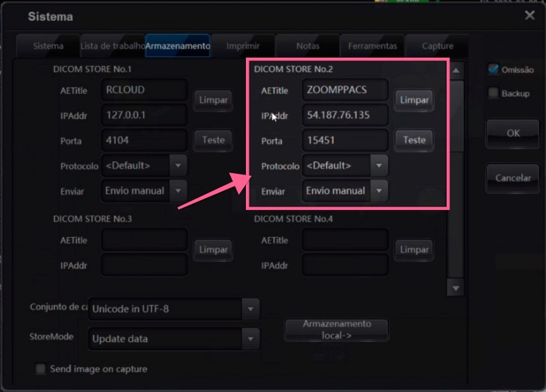This screenshot has width=546, height=392.
Task: Expand the Unicode in UTF-8 character set dropdown
Action: click(x=249, y=309)
